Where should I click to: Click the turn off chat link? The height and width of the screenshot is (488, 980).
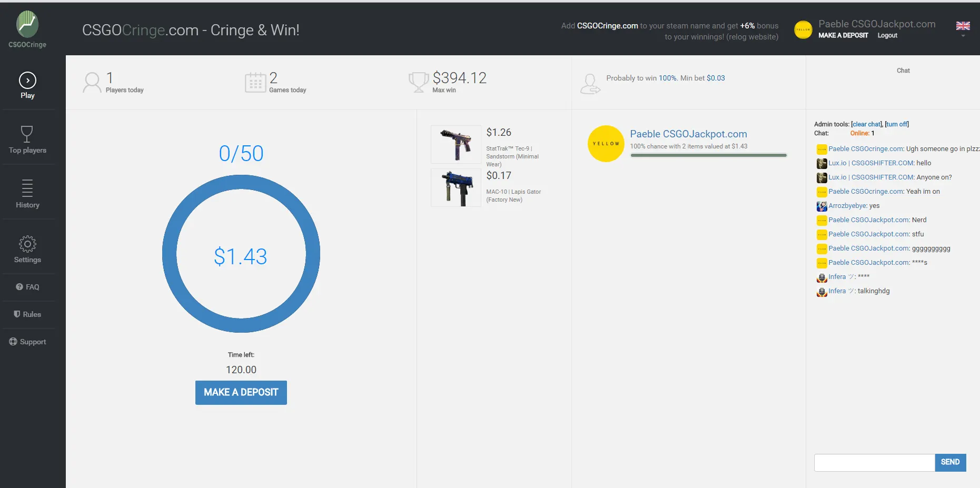[897, 124]
